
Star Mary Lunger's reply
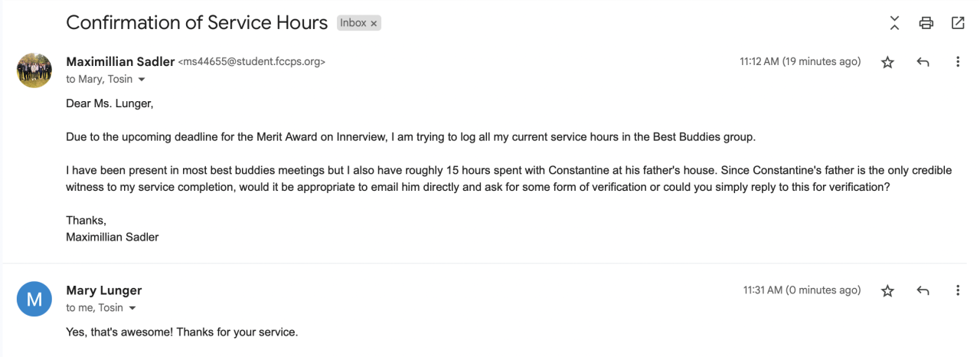tap(887, 291)
